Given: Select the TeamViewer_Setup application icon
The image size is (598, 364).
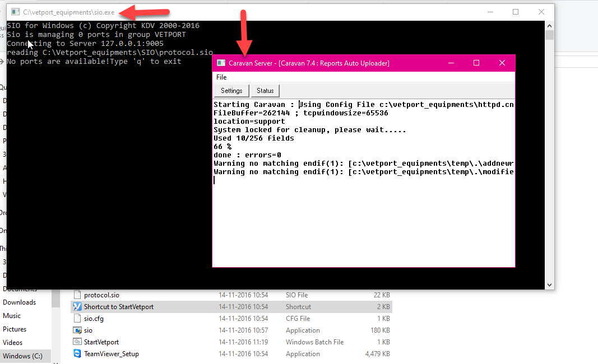Looking at the screenshot, I should (77, 354).
